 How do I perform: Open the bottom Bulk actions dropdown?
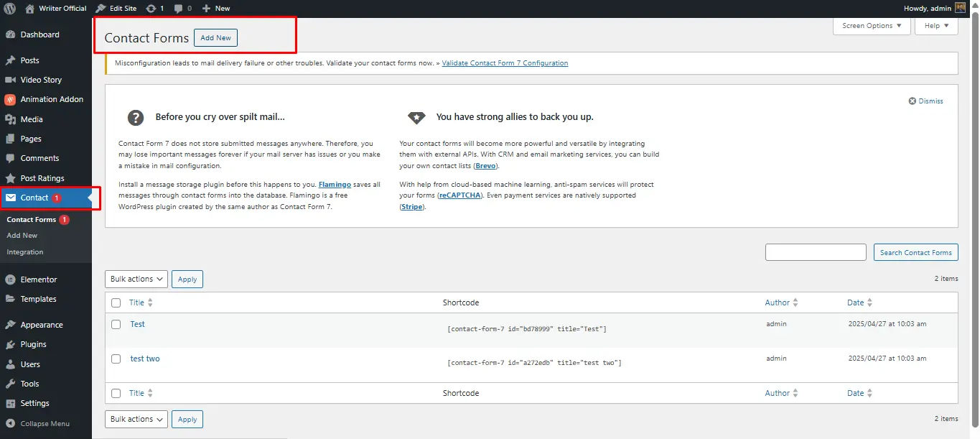(136, 419)
